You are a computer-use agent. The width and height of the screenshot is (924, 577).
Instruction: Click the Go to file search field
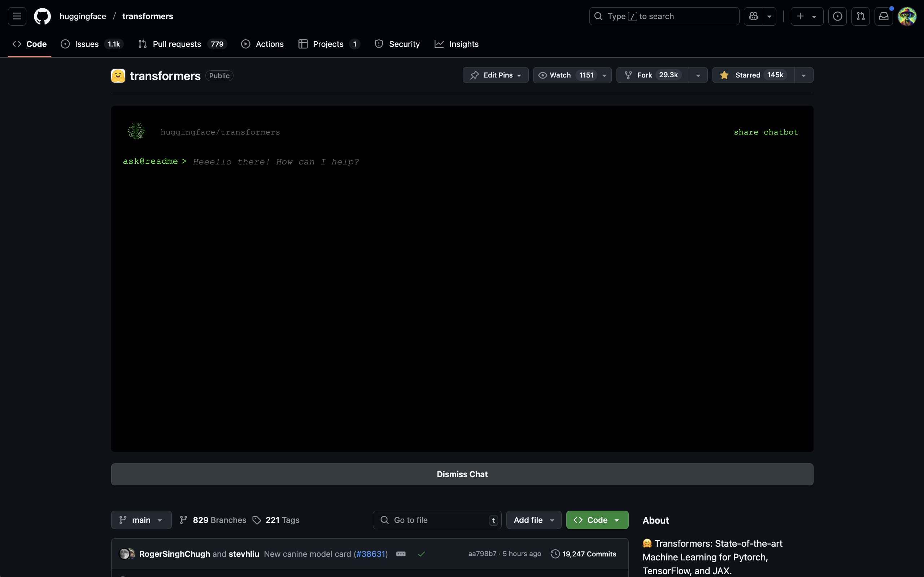(436, 519)
